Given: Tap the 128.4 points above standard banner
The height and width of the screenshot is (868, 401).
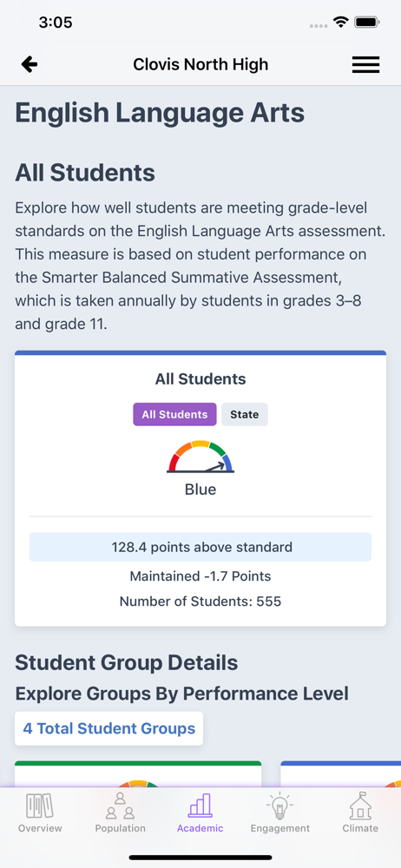Looking at the screenshot, I should tap(200, 547).
